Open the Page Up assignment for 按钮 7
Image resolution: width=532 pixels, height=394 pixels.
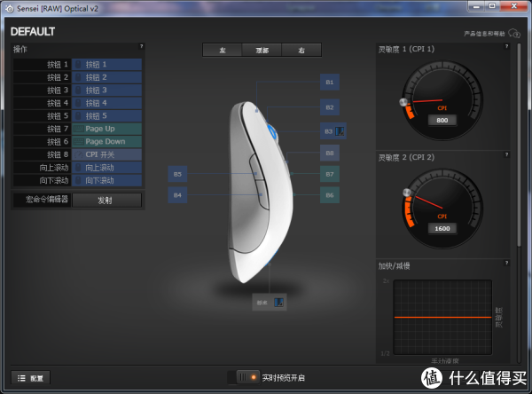[x=106, y=129]
